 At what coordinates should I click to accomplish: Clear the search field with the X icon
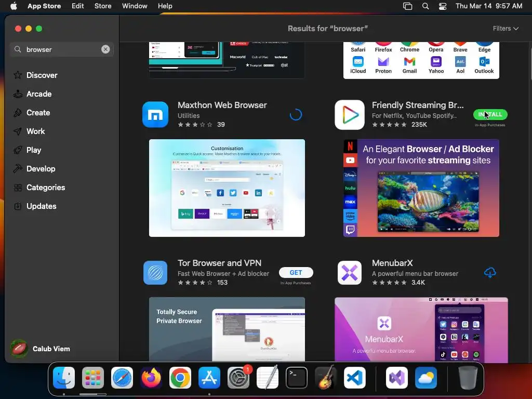point(105,49)
